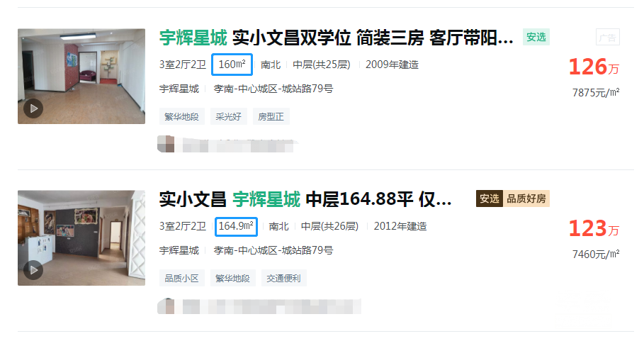This screenshot has height=341, width=644.
Task: Play video on second listing thumbnail
Action: pyautogui.click(x=33, y=270)
